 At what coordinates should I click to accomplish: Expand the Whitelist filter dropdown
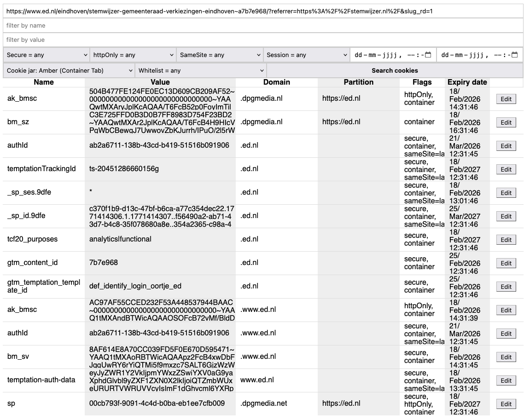201,70
